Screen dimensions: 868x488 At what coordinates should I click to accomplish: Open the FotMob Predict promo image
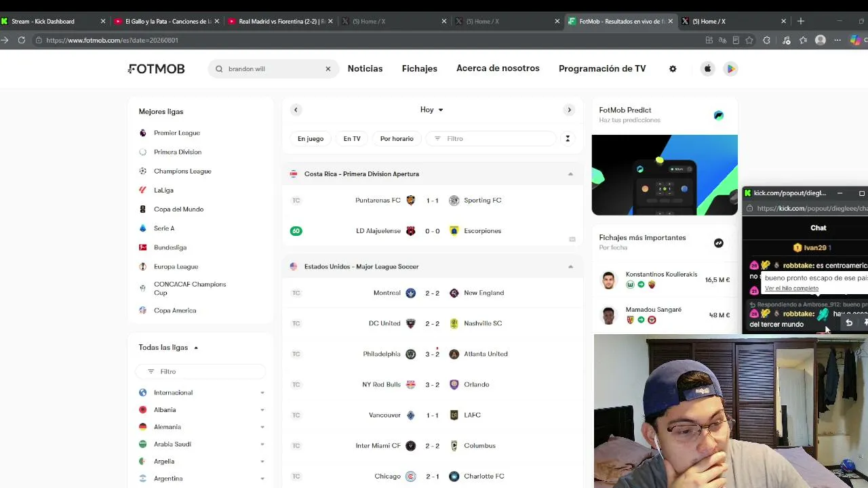(665, 175)
